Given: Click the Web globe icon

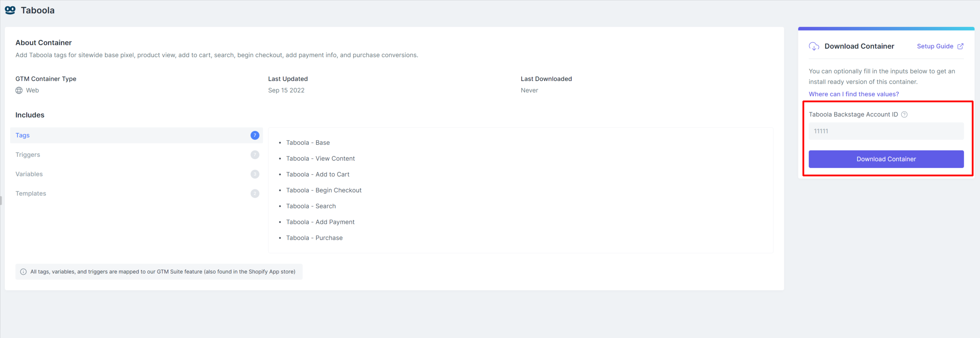Looking at the screenshot, I should point(19,91).
